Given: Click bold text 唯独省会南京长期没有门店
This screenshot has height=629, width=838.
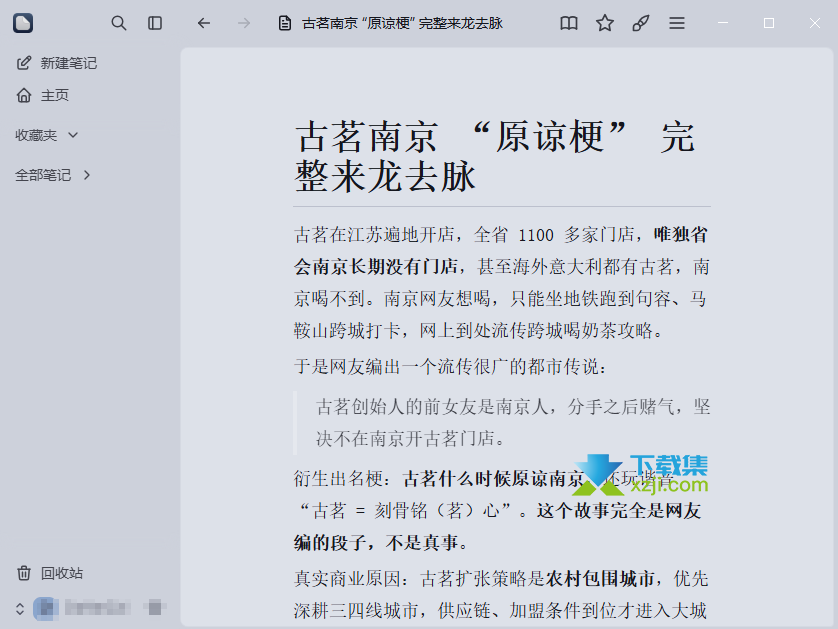Looking at the screenshot, I should coord(501,250).
